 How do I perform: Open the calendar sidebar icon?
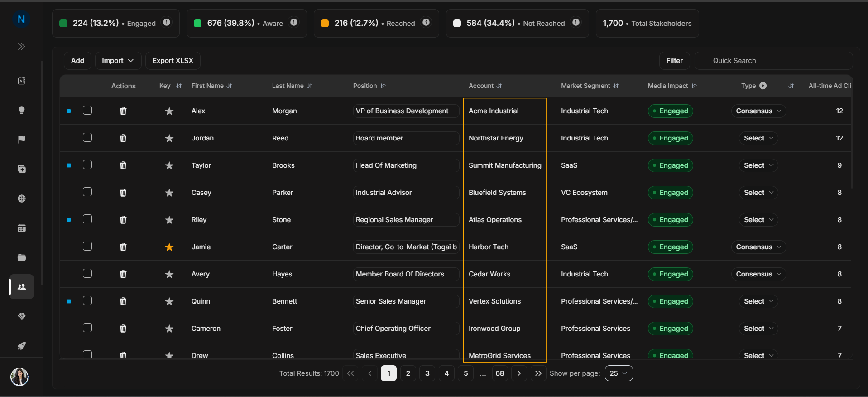[x=21, y=228]
